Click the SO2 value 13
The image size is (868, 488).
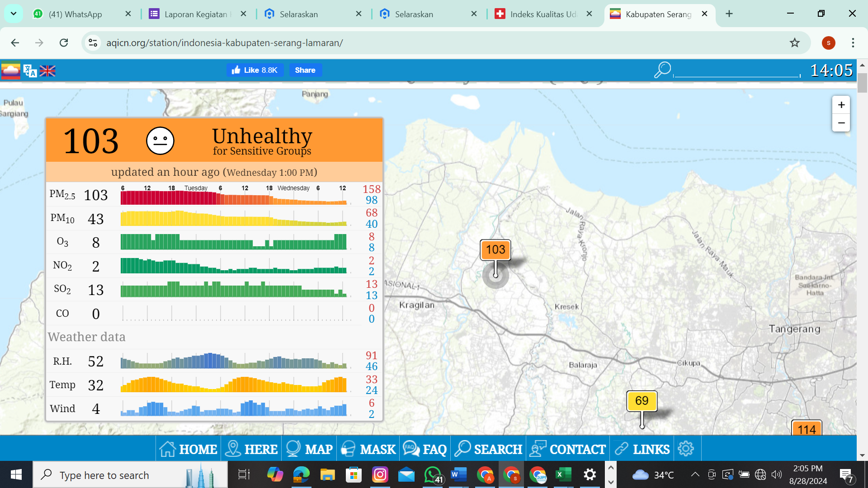click(x=95, y=290)
